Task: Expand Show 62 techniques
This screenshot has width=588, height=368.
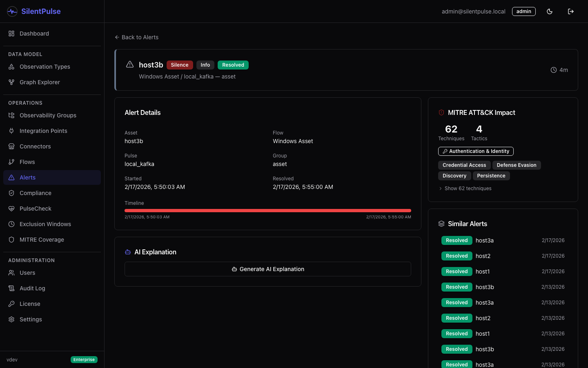Action: pos(465,188)
